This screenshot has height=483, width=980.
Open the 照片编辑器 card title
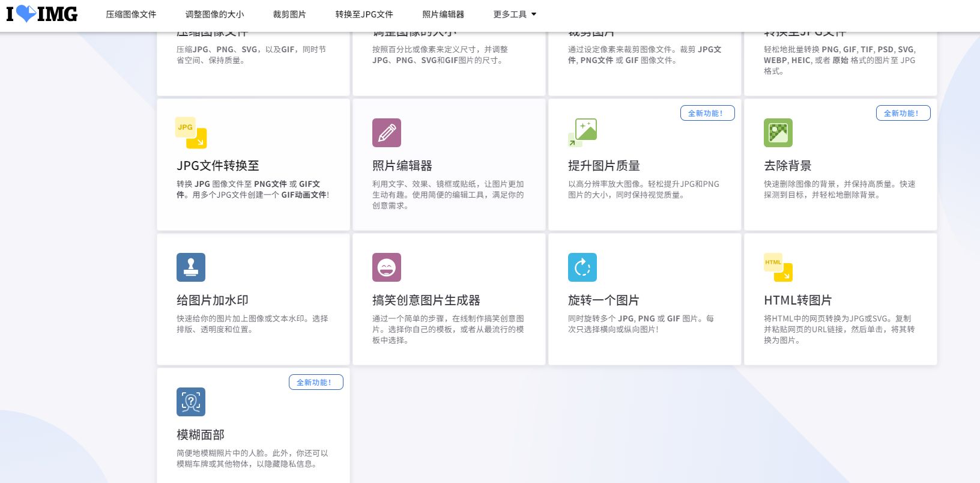click(402, 166)
